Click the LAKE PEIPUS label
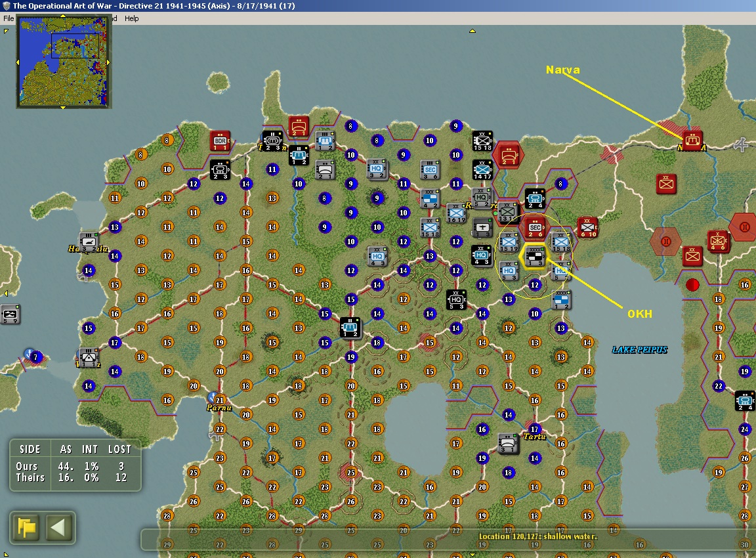The image size is (756, 558). coord(639,350)
